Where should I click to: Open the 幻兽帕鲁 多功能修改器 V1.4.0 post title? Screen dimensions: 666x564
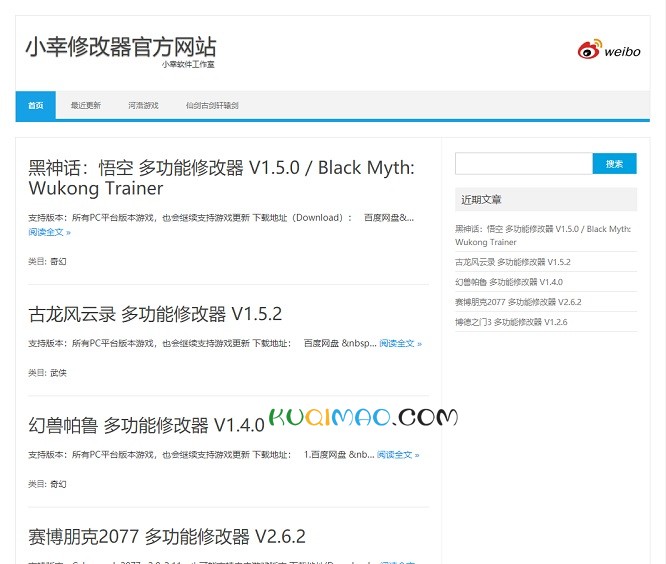[147, 425]
